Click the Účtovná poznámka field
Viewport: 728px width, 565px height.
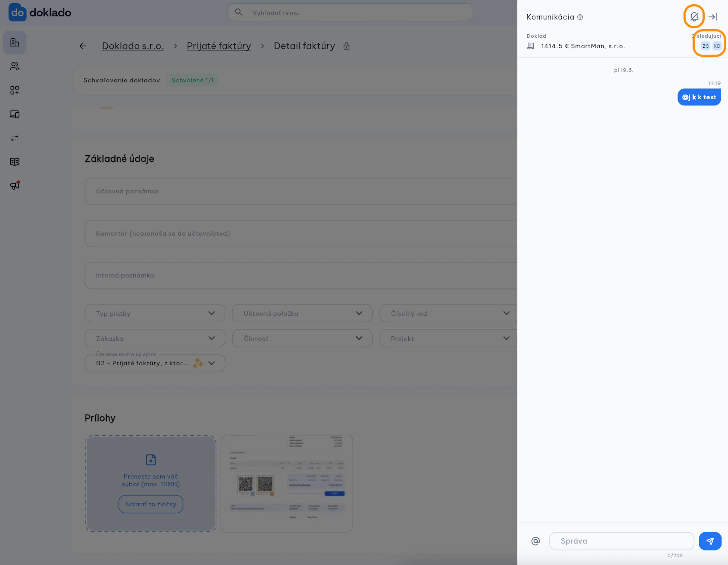coord(301,191)
